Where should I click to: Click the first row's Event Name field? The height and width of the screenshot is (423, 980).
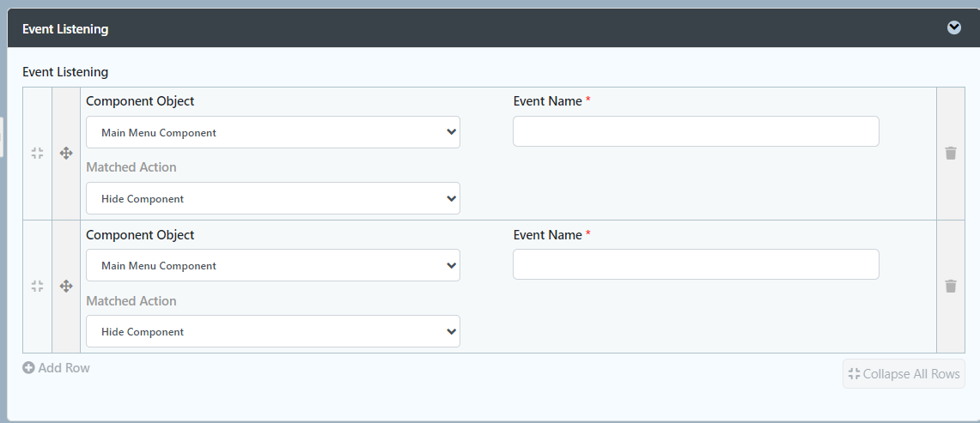point(696,131)
